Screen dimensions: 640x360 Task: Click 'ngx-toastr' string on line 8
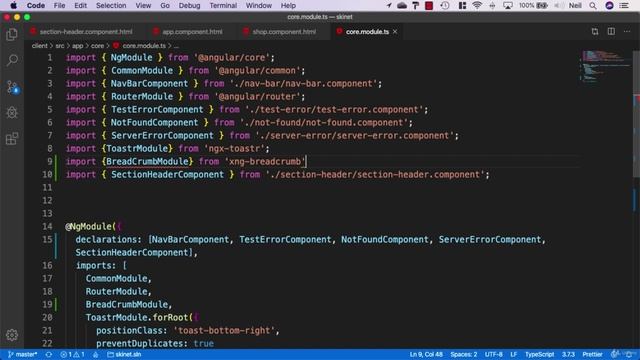234,149
